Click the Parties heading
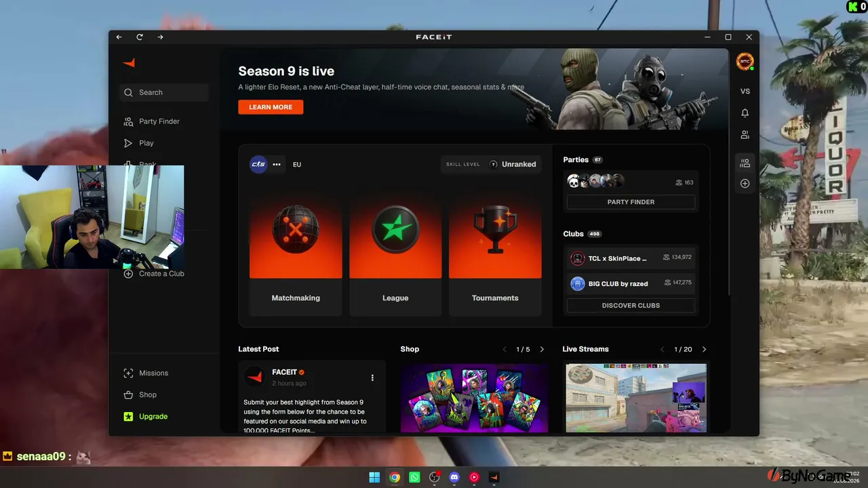 click(x=576, y=160)
